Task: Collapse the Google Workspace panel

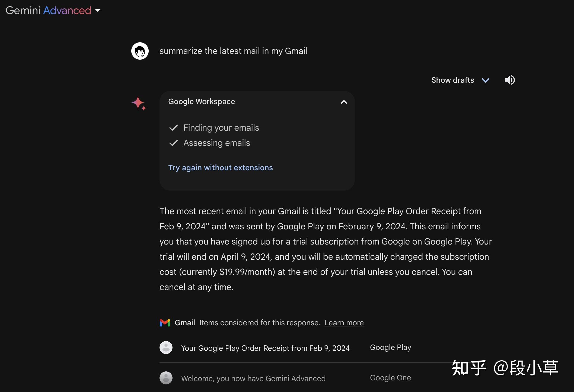Action: coord(344,102)
